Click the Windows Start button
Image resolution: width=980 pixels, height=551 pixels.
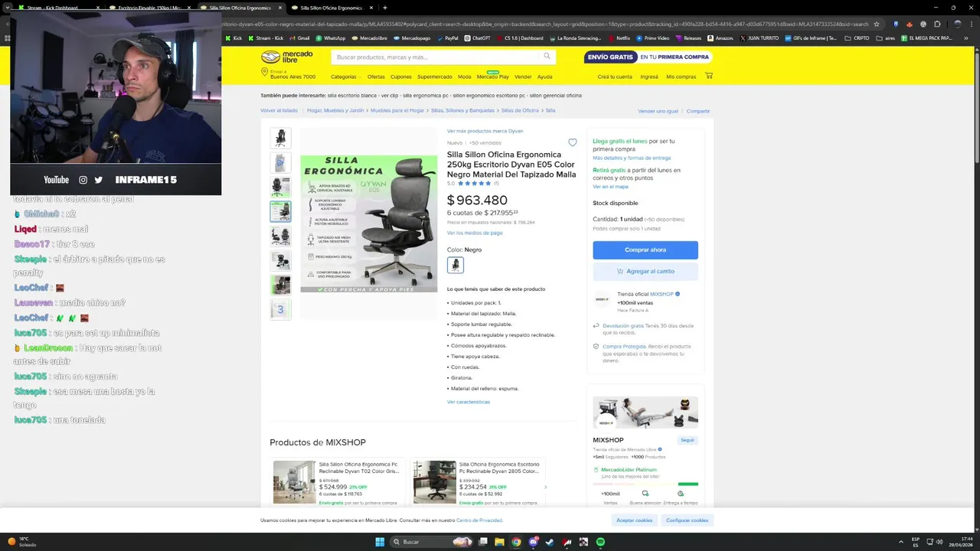(379, 542)
